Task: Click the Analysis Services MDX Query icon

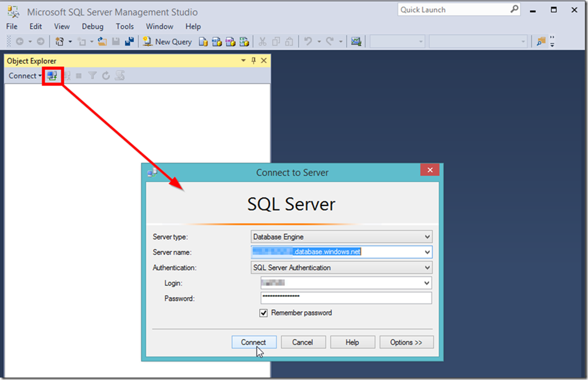Action: click(217, 42)
